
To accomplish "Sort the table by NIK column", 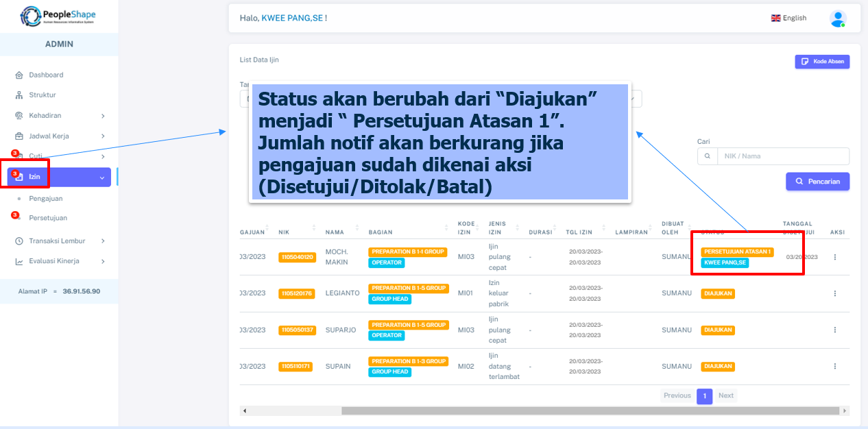I will tap(296, 232).
